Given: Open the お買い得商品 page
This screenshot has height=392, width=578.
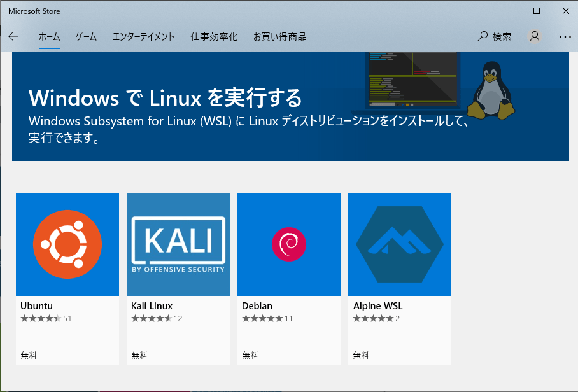Looking at the screenshot, I should [x=280, y=36].
